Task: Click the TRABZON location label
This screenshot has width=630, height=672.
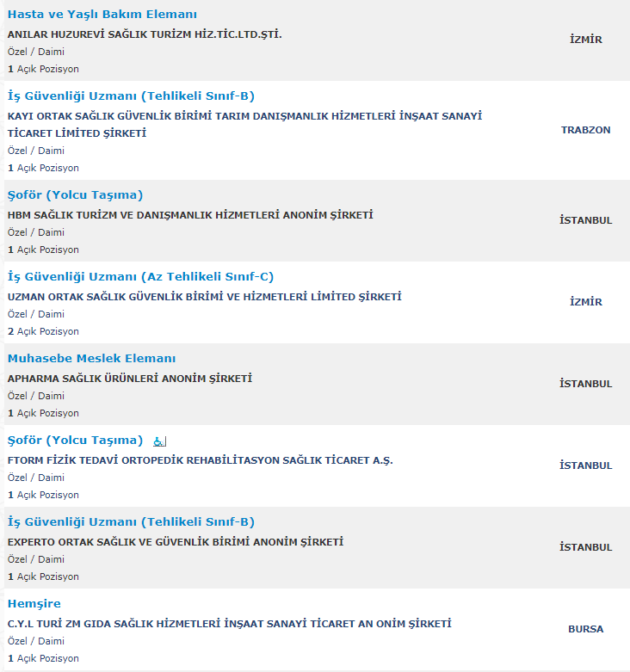Action: tap(585, 130)
